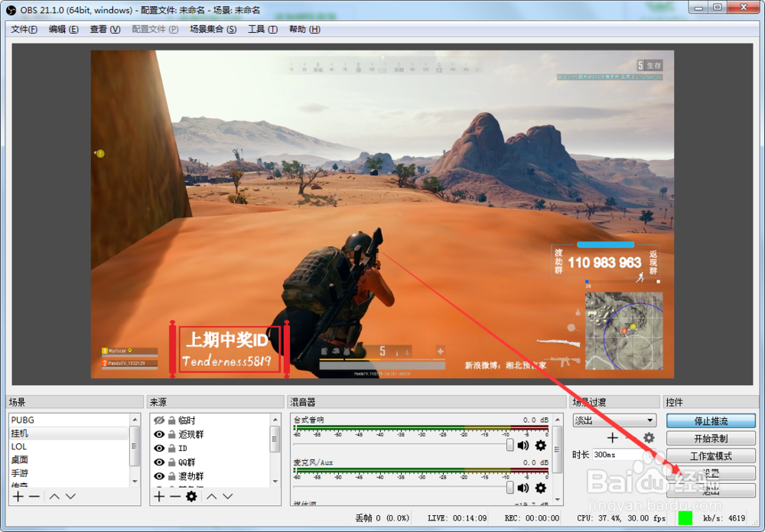Add a scene transition with the plus icon

[612, 438]
